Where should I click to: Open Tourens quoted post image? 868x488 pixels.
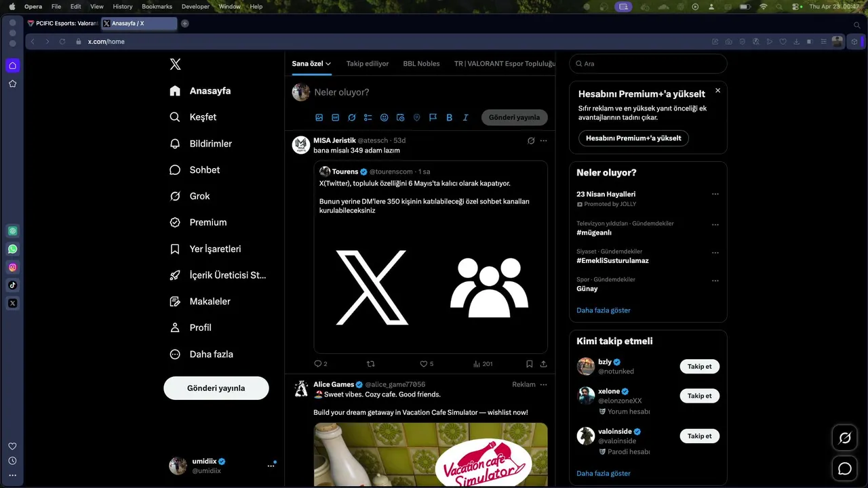pos(431,286)
